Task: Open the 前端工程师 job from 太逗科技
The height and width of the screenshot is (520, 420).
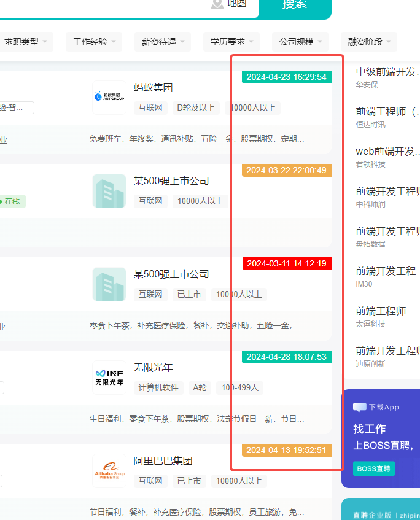Action: (x=381, y=311)
